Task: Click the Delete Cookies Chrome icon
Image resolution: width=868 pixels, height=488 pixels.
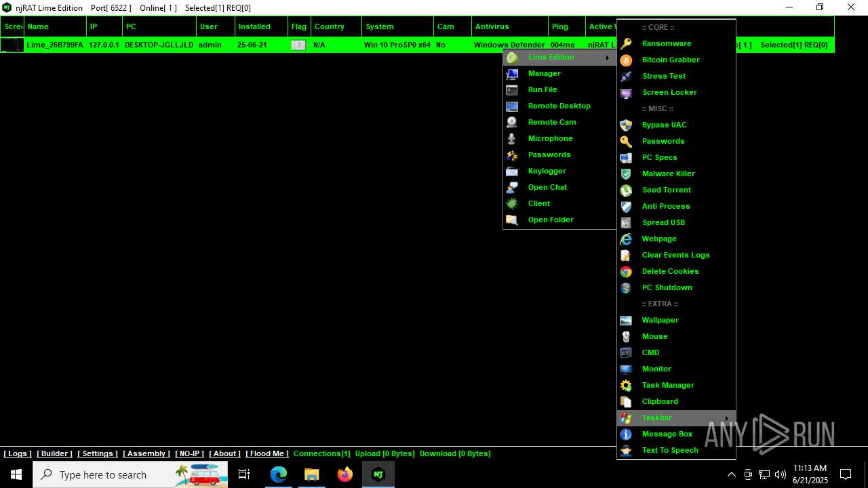Action: point(626,271)
